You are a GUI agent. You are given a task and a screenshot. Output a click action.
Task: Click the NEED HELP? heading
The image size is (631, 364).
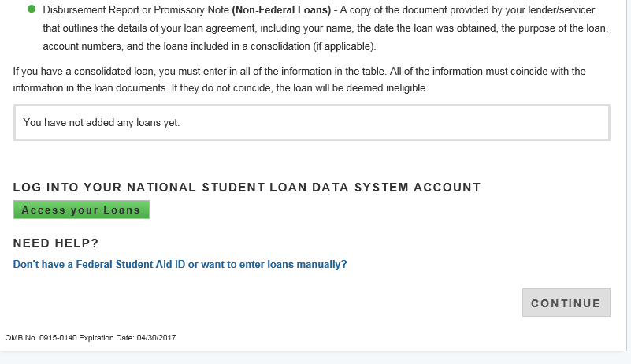(56, 243)
